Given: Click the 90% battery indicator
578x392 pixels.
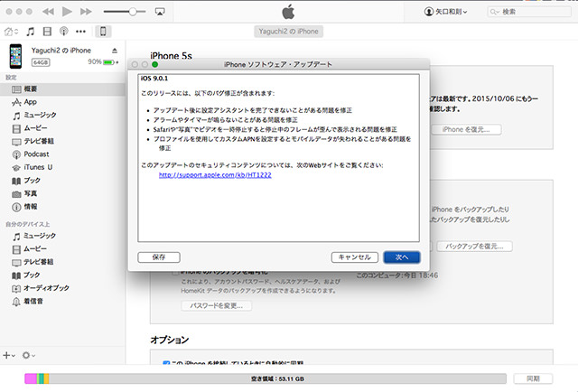Looking at the screenshot, I should click(103, 62).
